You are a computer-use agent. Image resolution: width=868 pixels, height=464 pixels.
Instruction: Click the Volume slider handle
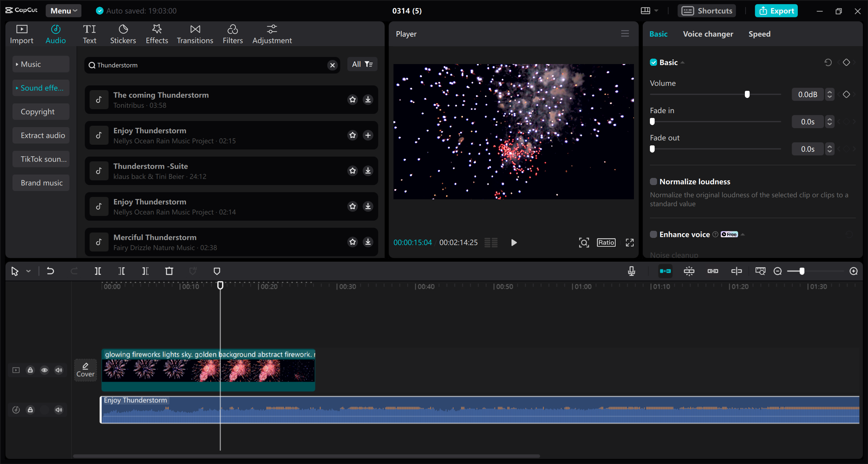(747, 94)
